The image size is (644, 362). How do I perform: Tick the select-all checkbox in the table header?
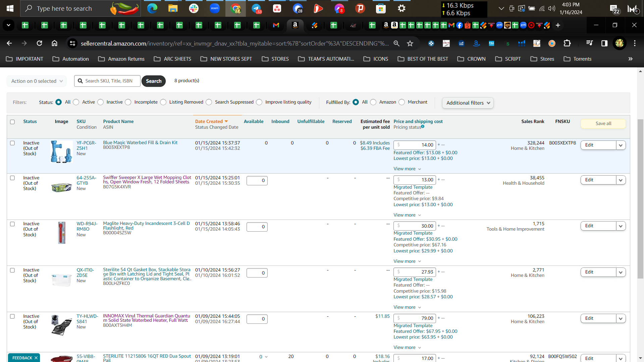(12, 122)
